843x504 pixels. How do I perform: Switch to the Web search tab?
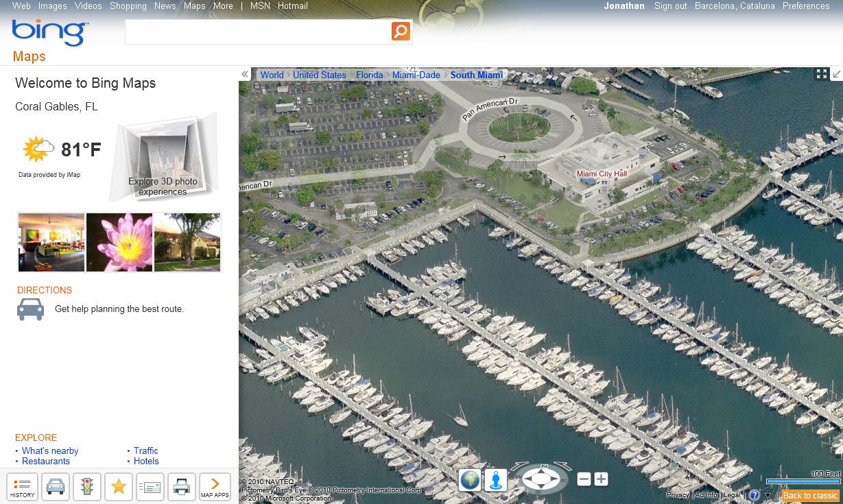coord(21,5)
